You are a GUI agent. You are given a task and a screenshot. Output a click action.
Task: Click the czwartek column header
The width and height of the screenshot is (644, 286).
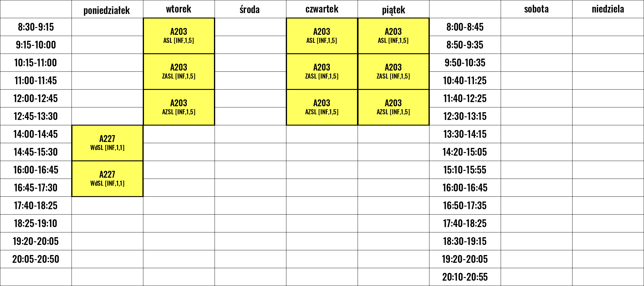coord(322,9)
